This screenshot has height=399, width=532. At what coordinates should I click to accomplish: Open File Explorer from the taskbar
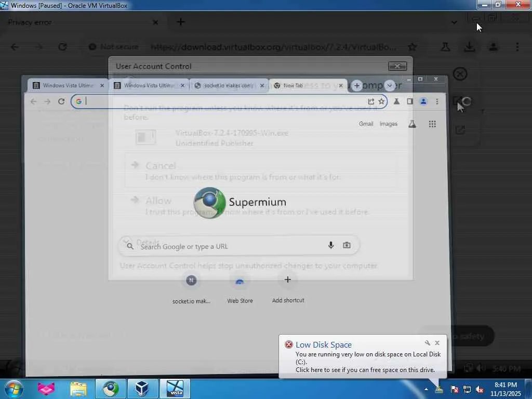(x=78, y=389)
